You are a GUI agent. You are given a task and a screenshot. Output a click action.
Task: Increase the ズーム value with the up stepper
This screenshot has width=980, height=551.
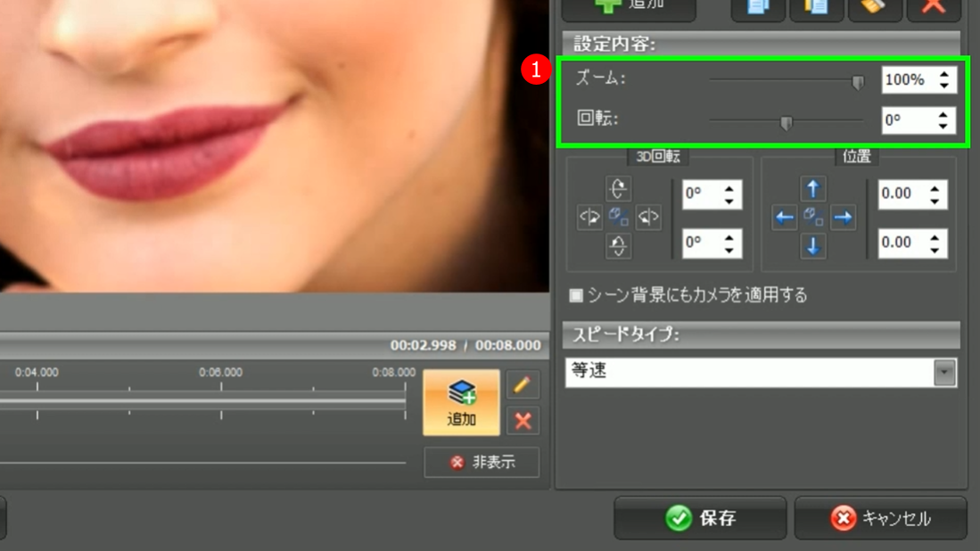[943, 74]
